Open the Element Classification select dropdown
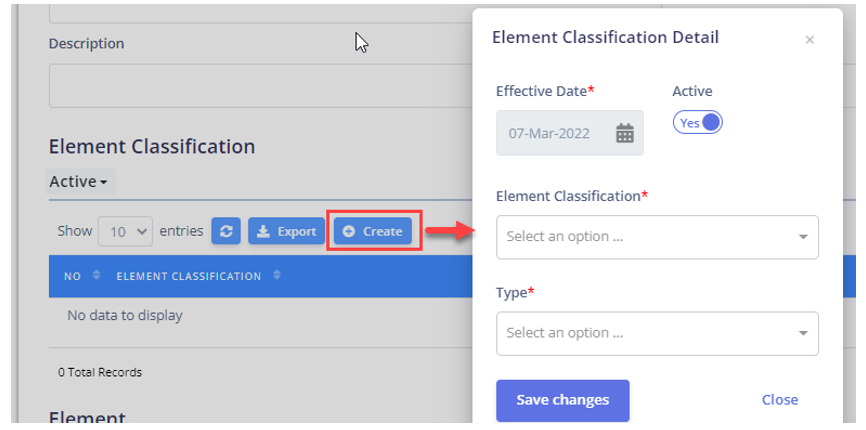The image size is (866, 430). (x=657, y=237)
